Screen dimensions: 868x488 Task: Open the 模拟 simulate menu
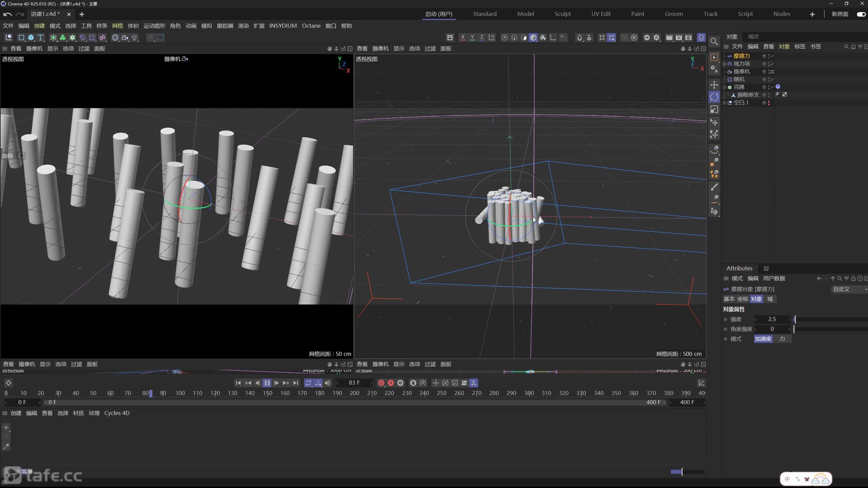[206, 26]
